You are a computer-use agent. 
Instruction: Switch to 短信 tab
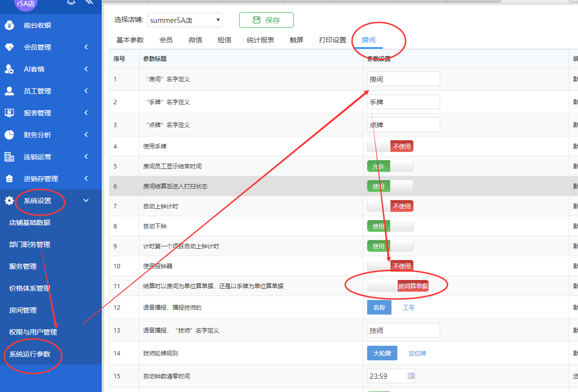224,40
